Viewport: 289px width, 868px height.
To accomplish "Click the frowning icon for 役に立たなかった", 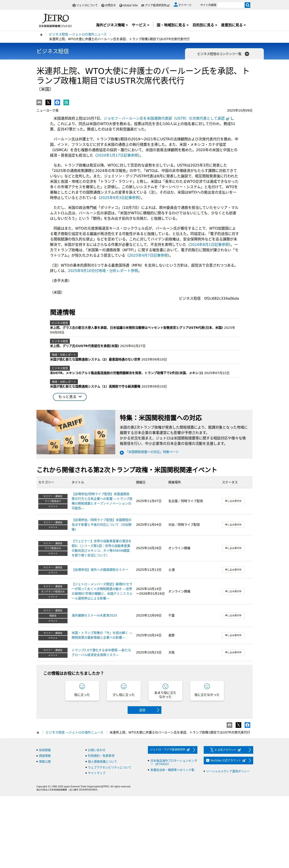I will pyautogui.click(x=207, y=686).
